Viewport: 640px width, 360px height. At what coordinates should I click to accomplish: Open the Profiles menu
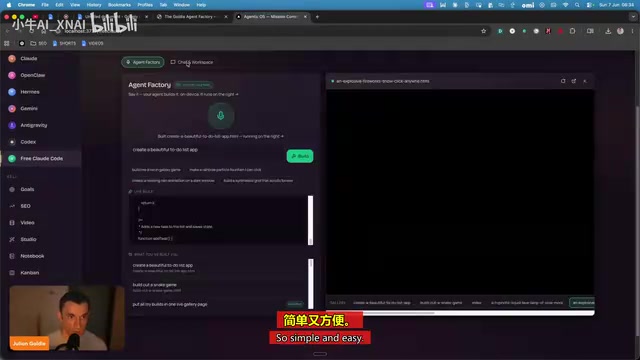point(145,5)
